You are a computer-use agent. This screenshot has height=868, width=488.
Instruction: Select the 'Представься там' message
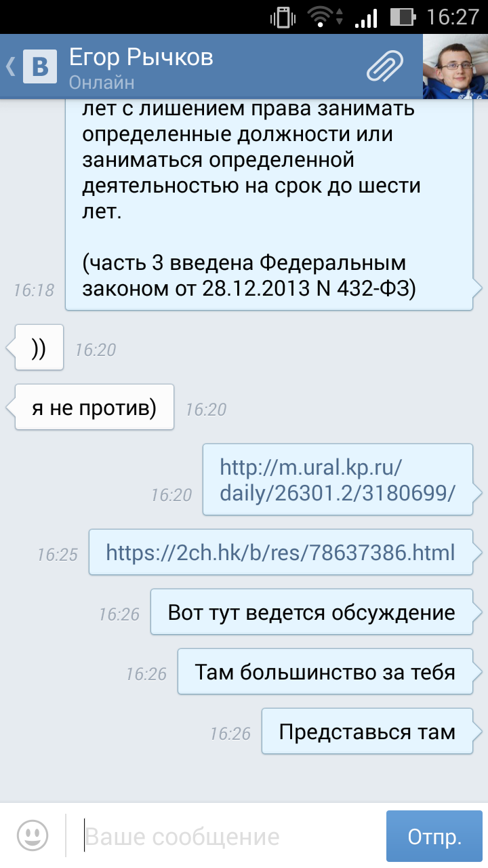point(367,731)
